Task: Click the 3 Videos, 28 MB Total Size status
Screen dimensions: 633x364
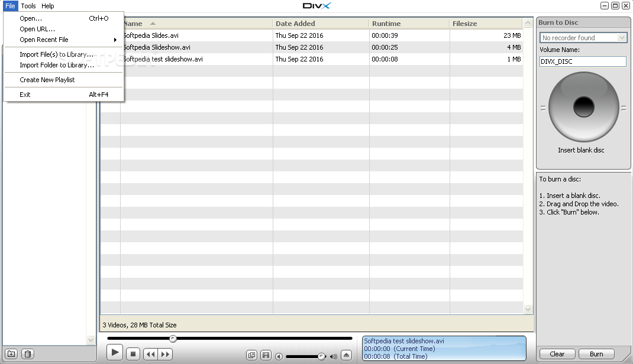Action: (139, 325)
